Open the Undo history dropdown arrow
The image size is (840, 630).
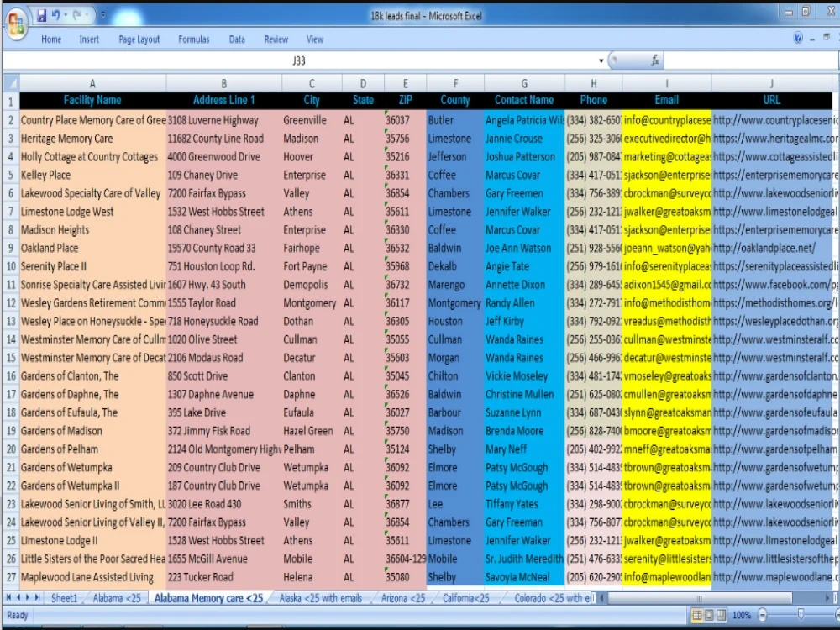66,15
